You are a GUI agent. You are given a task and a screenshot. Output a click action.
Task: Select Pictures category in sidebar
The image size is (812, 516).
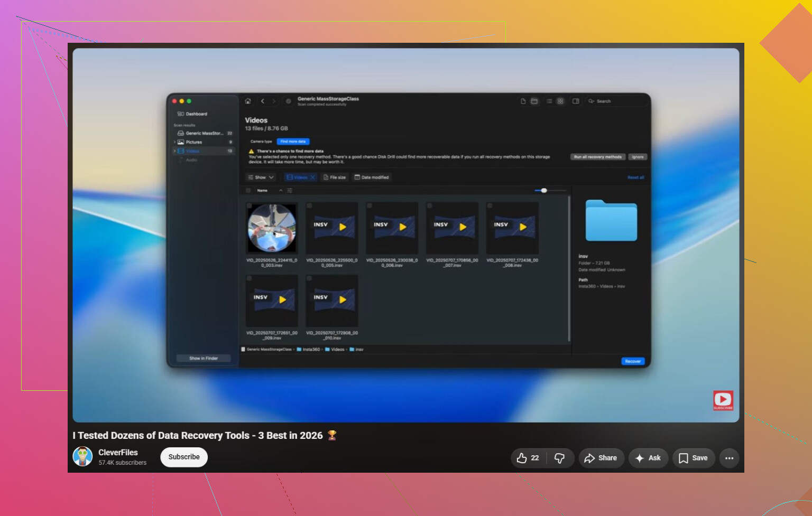coord(203,142)
